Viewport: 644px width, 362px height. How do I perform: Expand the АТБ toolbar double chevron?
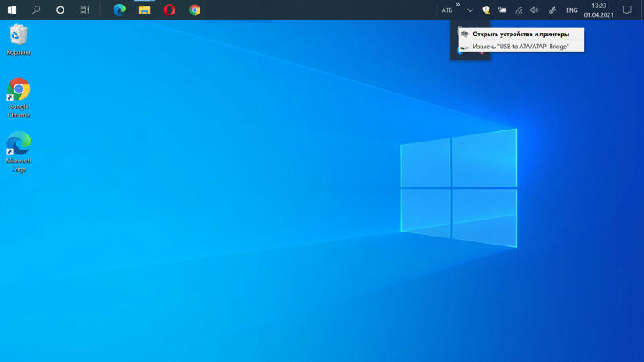click(x=458, y=5)
